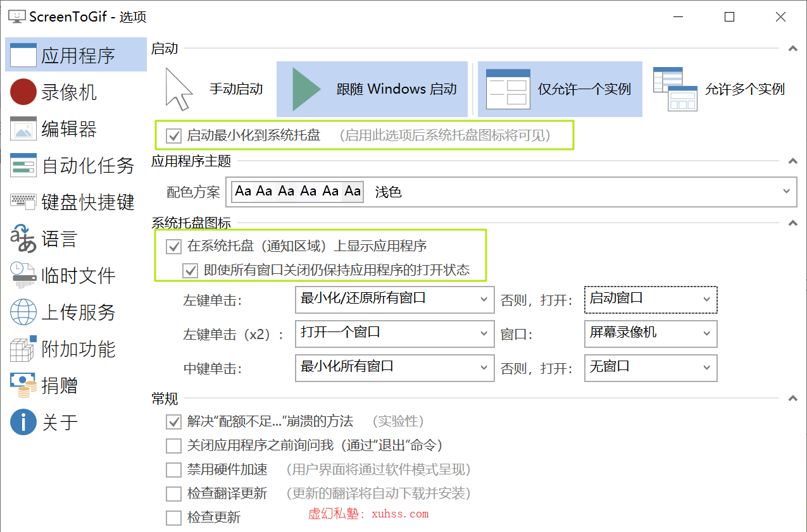Open the 录像机 settings tab
This screenshot has height=532, width=807.
click(x=76, y=92)
